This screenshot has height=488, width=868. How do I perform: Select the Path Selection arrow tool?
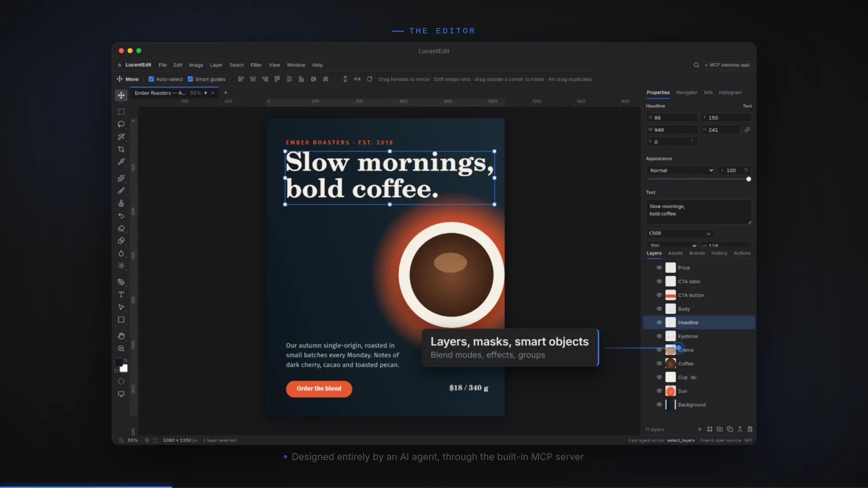[x=121, y=307]
